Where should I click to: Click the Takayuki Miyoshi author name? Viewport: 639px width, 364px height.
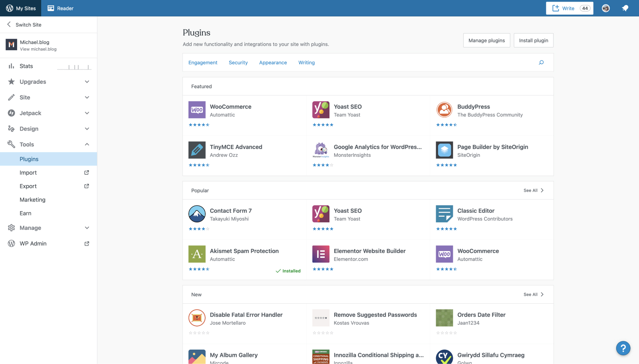coord(229,219)
